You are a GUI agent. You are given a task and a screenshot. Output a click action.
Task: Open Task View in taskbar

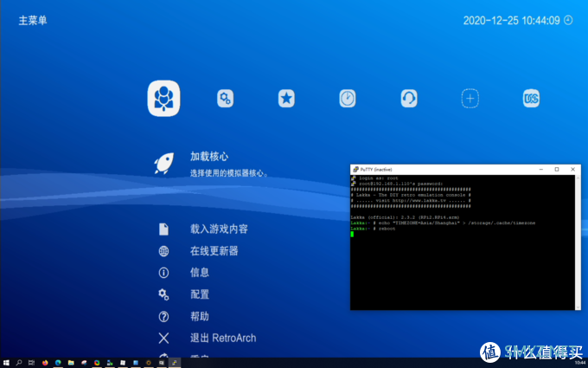pos(31,363)
